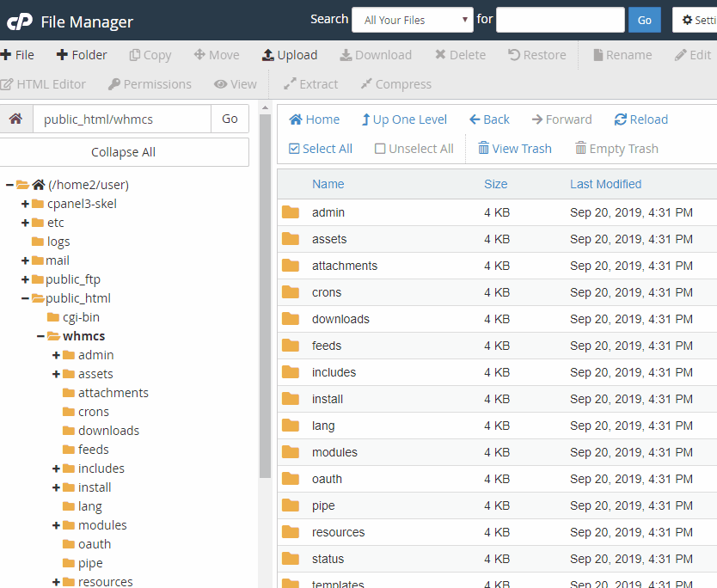Screen dimensions: 717x588
Task: Click the Copy toolbar icon
Action: (x=134, y=55)
